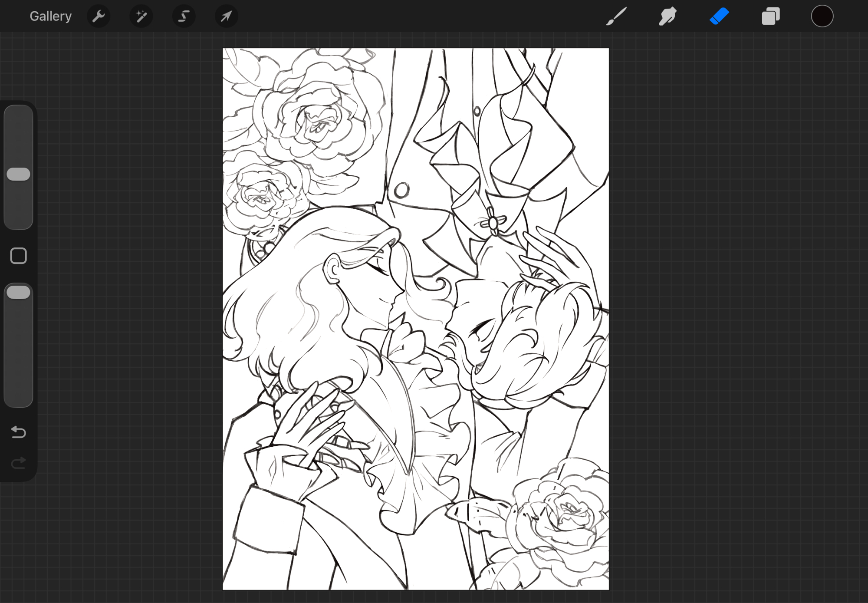Click the brush opacity slider handle
The height and width of the screenshot is (603, 868).
point(19,292)
